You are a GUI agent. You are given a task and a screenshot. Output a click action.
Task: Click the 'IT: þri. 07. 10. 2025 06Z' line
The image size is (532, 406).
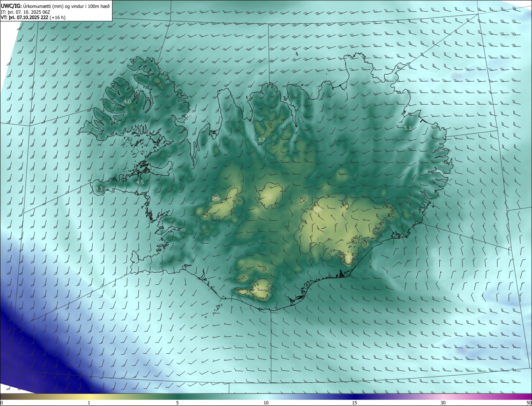coord(25,12)
